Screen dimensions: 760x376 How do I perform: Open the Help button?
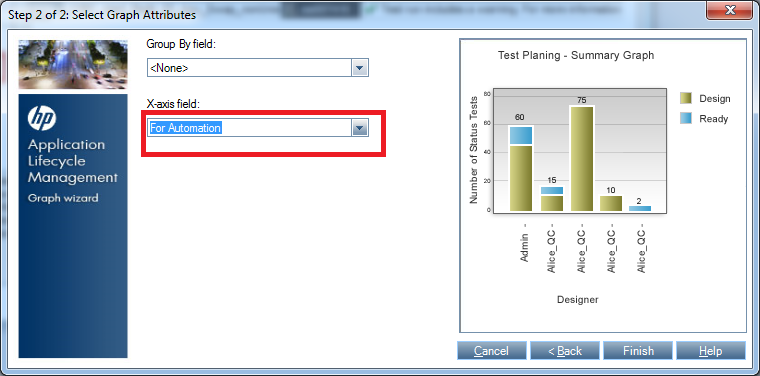coord(711,351)
